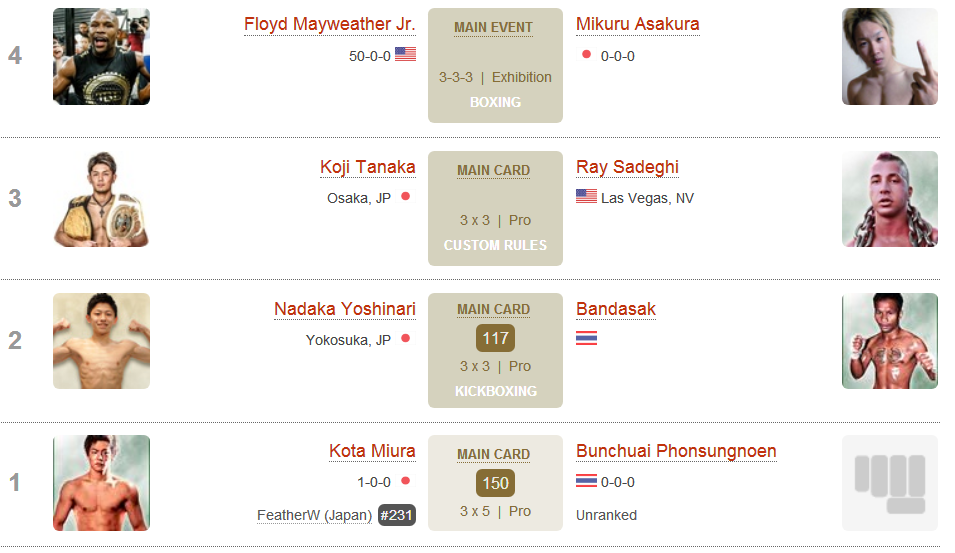Screen dimensions: 955x553
Task: Click the US flag beside Las Vegas, NV
Action: click(586, 196)
